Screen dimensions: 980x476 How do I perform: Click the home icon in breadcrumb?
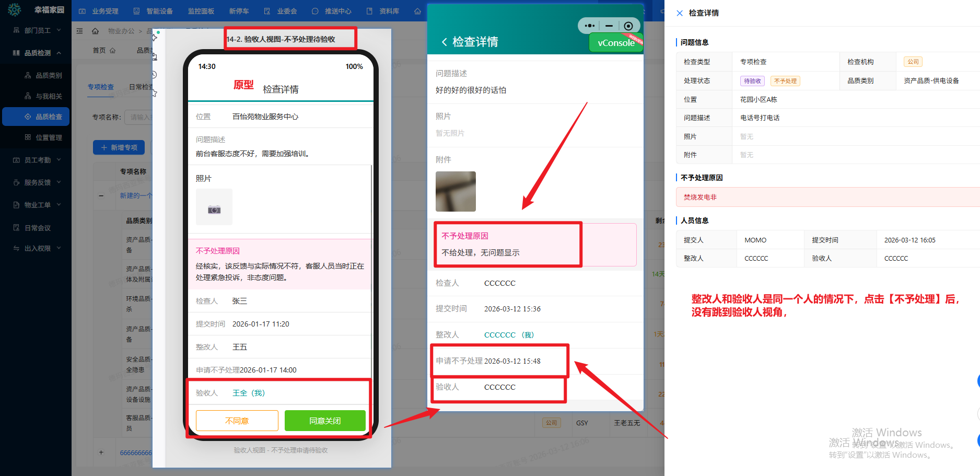click(x=95, y=31)
